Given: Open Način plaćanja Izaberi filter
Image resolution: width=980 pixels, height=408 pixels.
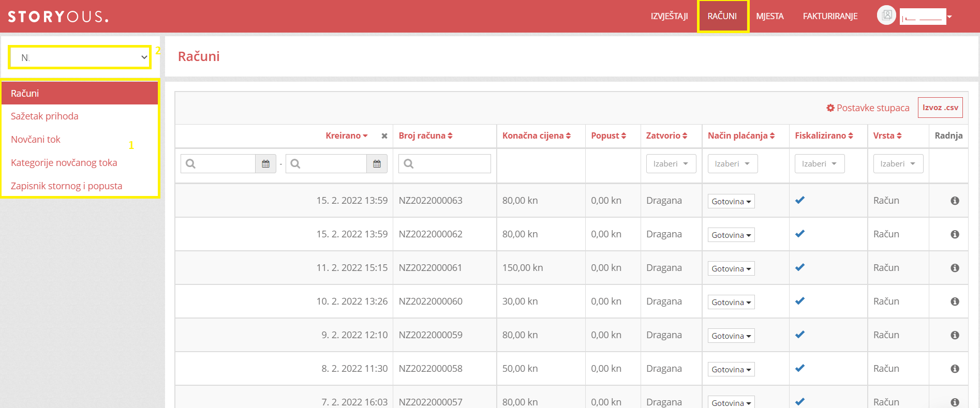Looking at the screenshot, I should [x=733, y=164].
